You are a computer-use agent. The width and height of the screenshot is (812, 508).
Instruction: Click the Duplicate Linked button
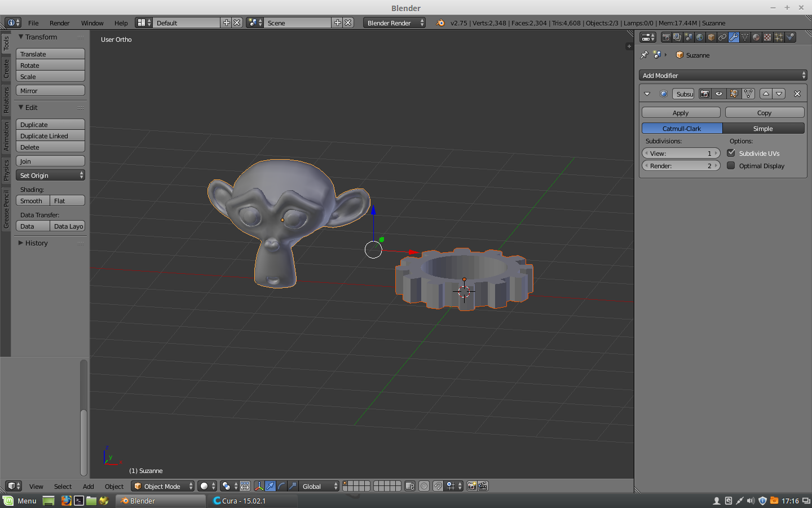[x=50, y=135]
